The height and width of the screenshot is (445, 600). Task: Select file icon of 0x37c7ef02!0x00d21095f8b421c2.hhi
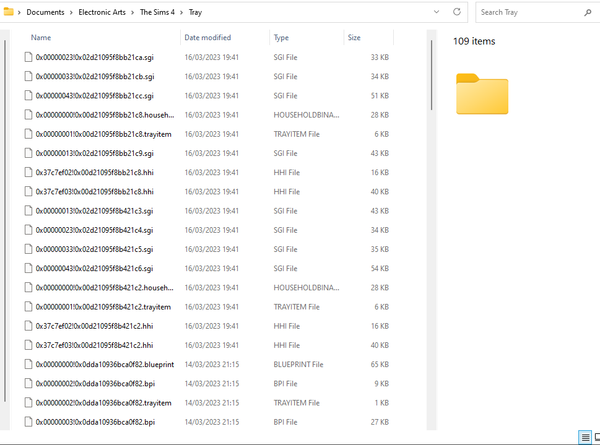tap(28, 326)
